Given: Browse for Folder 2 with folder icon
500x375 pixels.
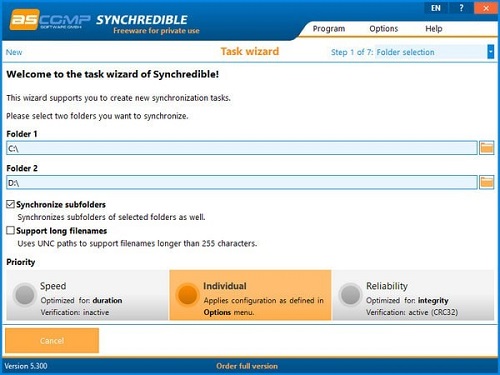Looking at the screenshot, I should click(486, 182).
